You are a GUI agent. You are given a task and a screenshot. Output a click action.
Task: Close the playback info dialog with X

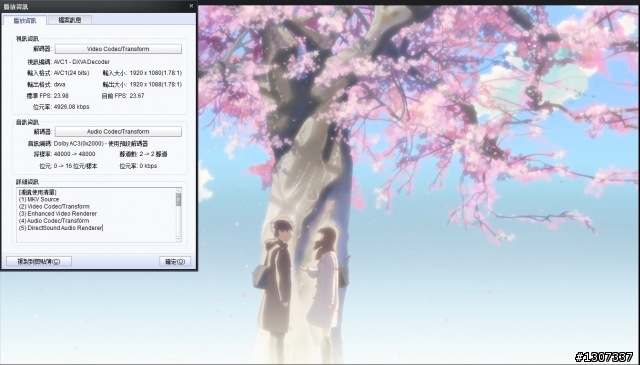[x=191, y=6]
